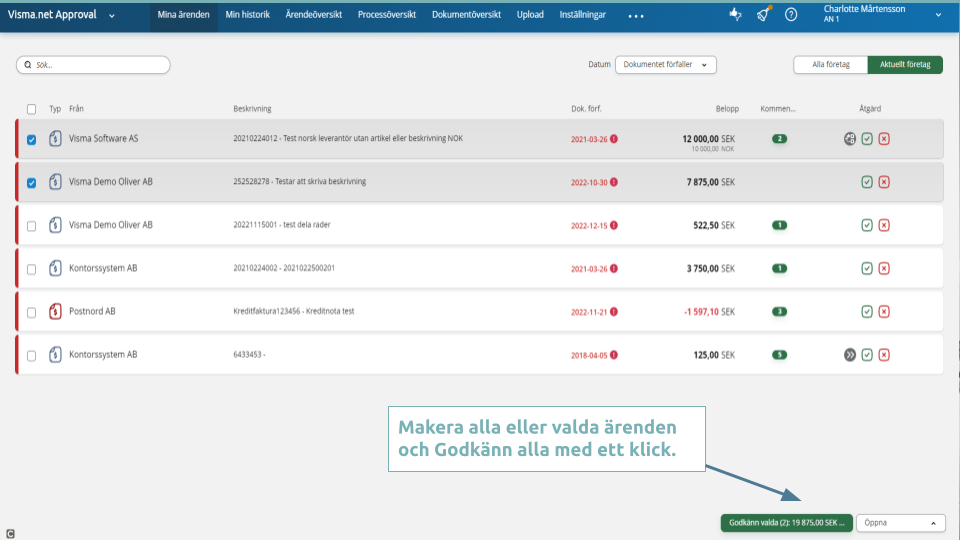Click the amount -1 597,10 SEK

(x=709, y=312)
